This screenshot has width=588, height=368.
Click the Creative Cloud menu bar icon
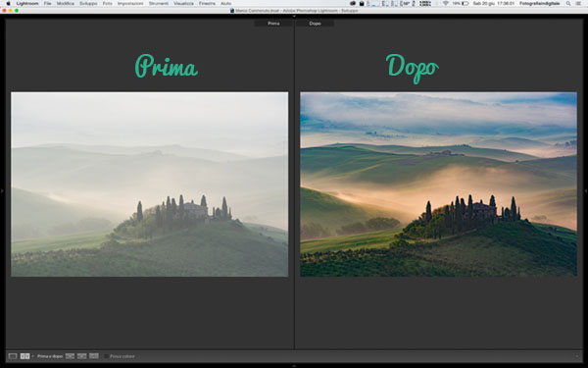pos(353,3)
